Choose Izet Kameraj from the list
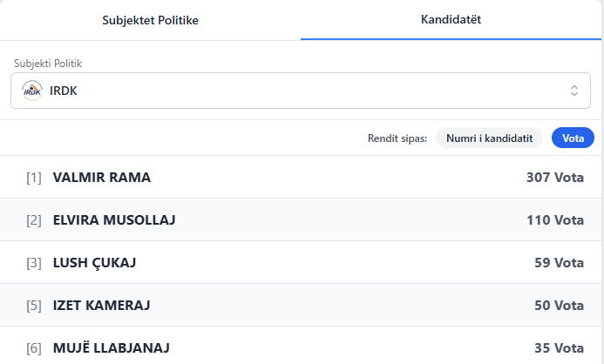Screen dimensions: 604x364 click(102, 306)
